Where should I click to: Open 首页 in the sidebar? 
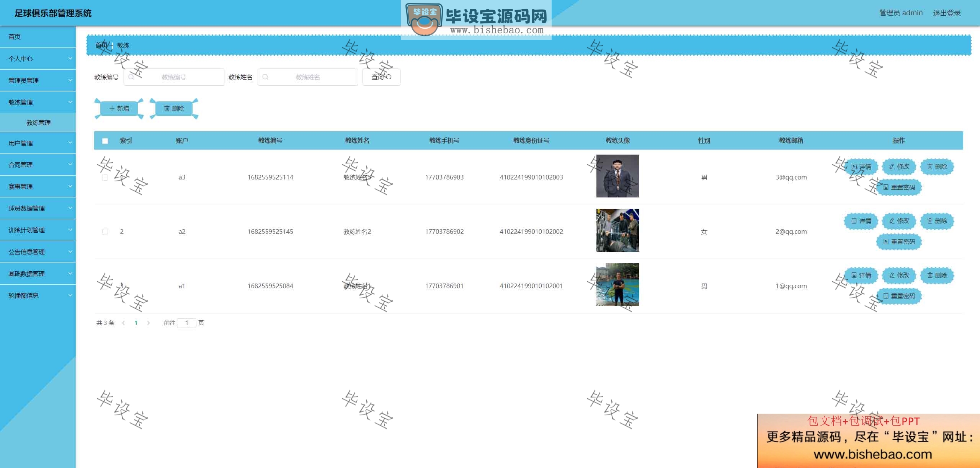(38, 37)
